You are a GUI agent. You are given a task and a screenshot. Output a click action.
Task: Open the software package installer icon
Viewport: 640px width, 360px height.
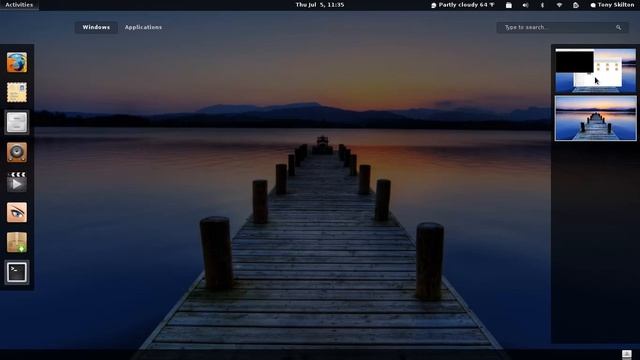click(x=17, y=242)
